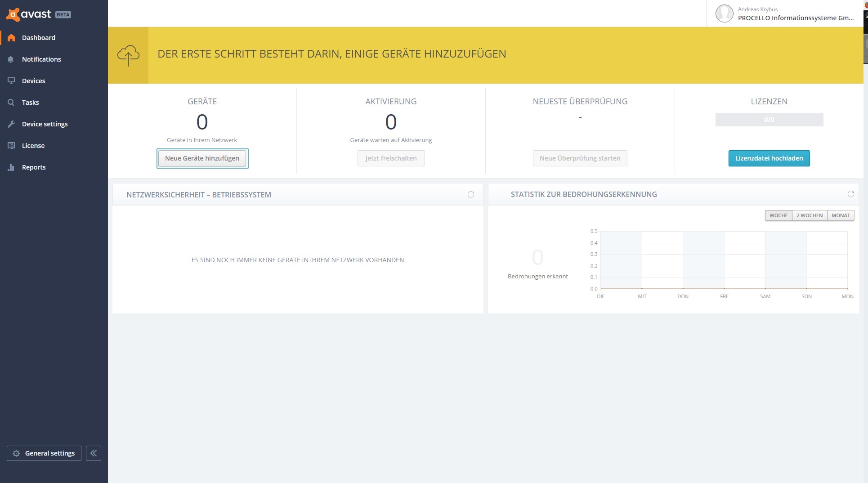Click the license usage bar showing 0/0

(769, 120)
